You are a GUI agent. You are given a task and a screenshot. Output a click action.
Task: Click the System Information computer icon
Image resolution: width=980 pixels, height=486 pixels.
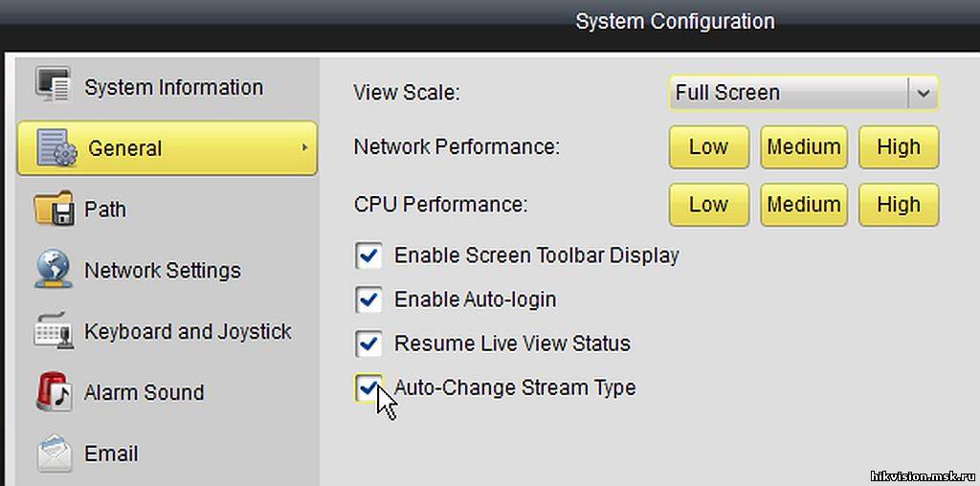pyautogui.click(x=54, y=85)
